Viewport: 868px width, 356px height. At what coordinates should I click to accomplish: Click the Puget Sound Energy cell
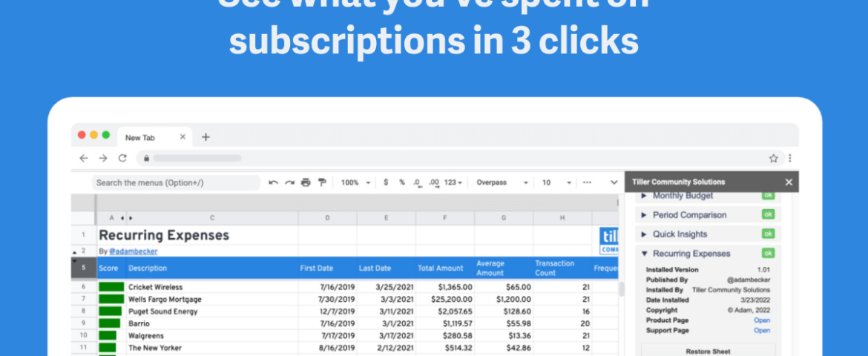coord(212,311)
